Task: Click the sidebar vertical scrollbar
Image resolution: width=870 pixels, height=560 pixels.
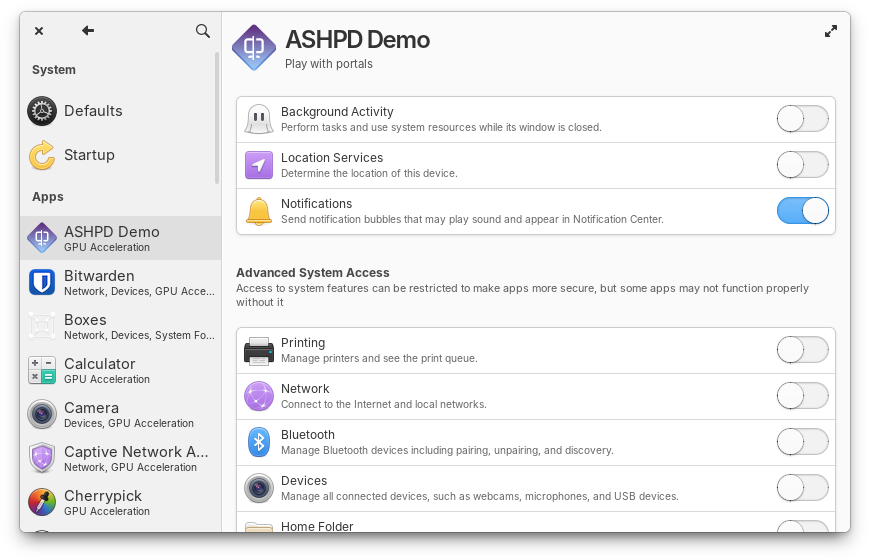Action: 217,118
